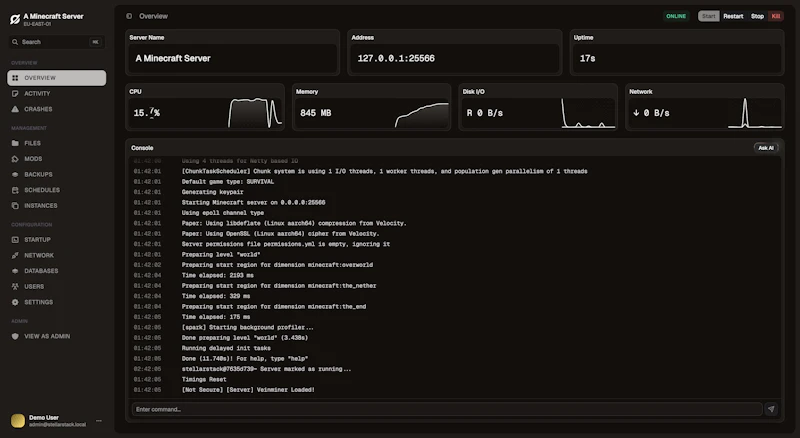This screenshot has width=800, height=438.
Task: Switch to View as Admin
Action: [57, 336]
